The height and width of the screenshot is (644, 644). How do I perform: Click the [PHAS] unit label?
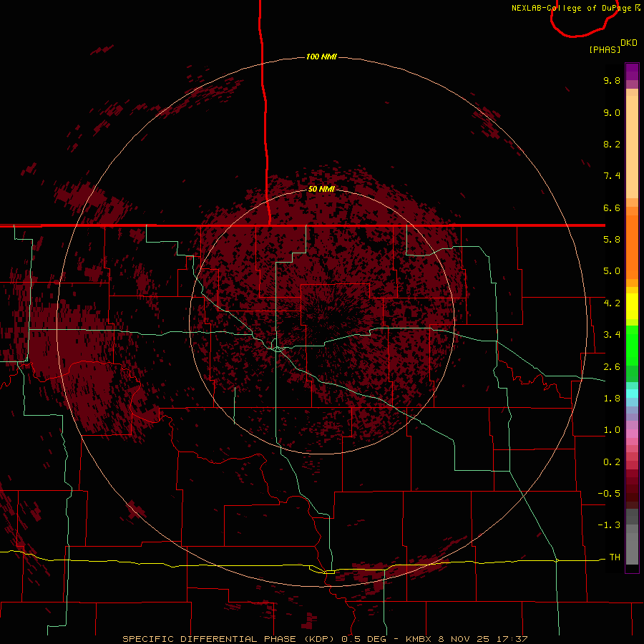(x=605, y=49)
